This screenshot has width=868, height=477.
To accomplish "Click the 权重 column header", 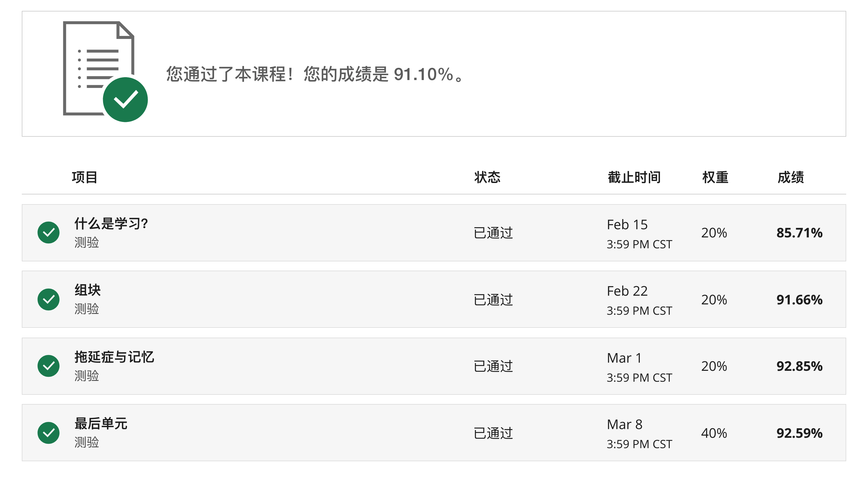I will pyautogui.click(x=715, y=178).
